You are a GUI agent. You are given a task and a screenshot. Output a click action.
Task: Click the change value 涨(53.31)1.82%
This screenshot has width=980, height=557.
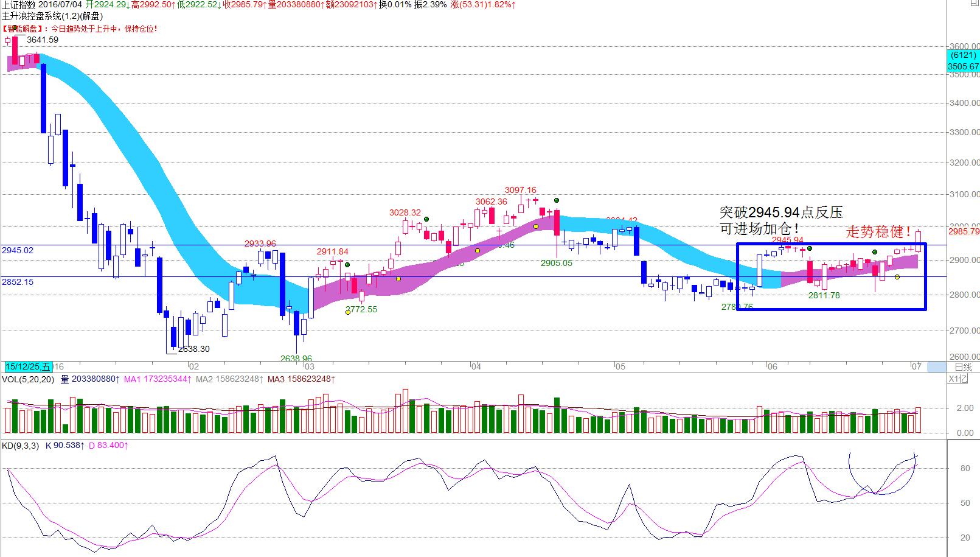point(484,5)
